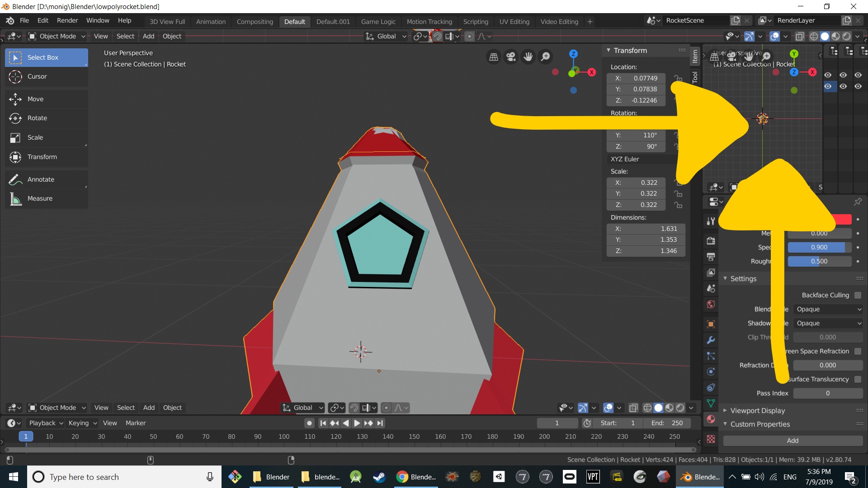Enable the Backface Culling checkbox

(x=858, y=295)
